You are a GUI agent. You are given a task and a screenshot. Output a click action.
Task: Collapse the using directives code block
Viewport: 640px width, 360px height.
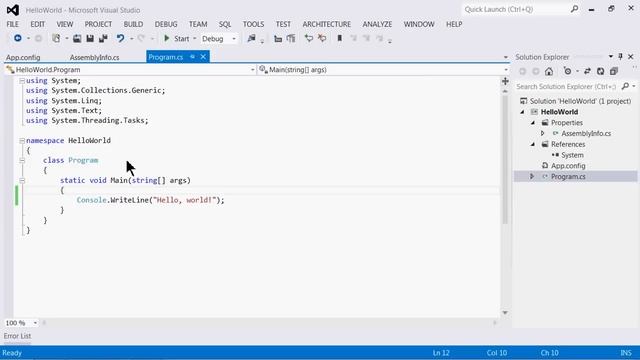coord(22,81)
